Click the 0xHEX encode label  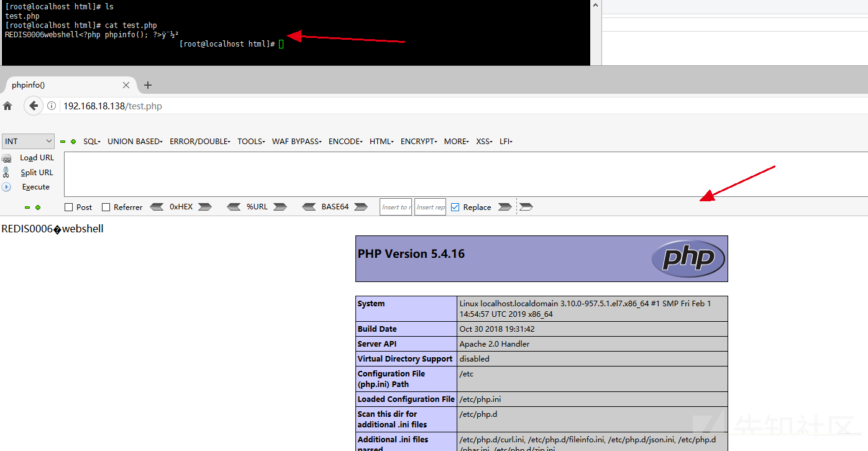pyautogui.click(x=181, y=207)
